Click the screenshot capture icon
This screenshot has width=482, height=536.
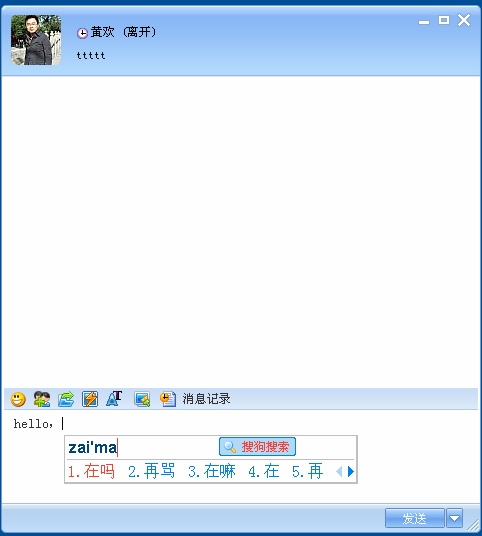coord(142,399)
